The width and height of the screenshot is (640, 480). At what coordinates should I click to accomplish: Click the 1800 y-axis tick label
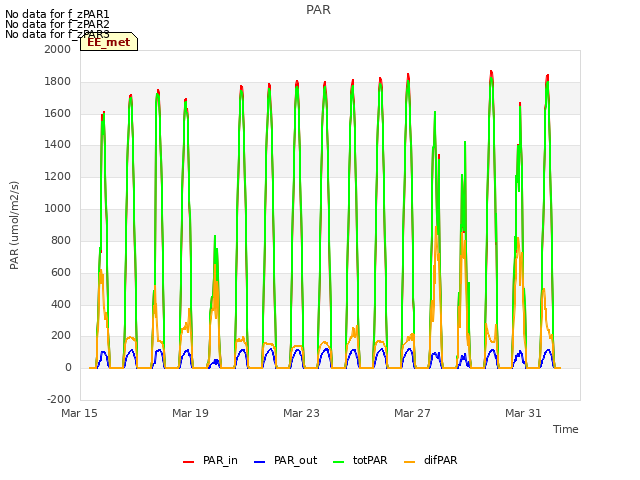pos(58,82)
